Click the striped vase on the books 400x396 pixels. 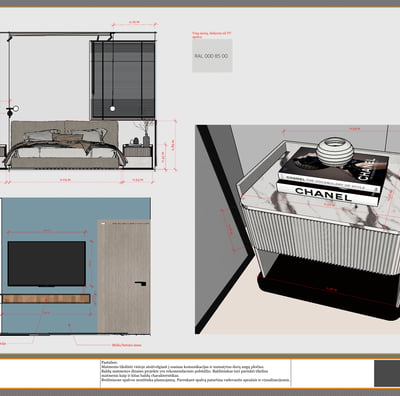(334, 152)
